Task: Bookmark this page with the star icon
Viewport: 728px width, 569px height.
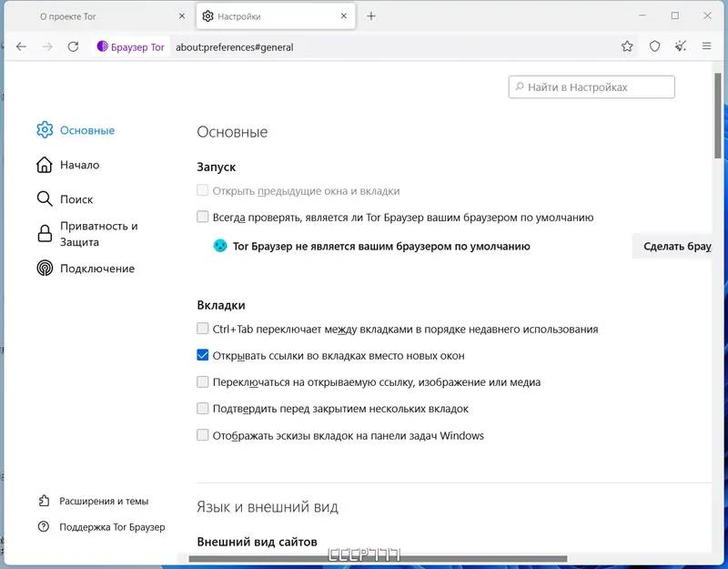Action: (x=627, y=46)
